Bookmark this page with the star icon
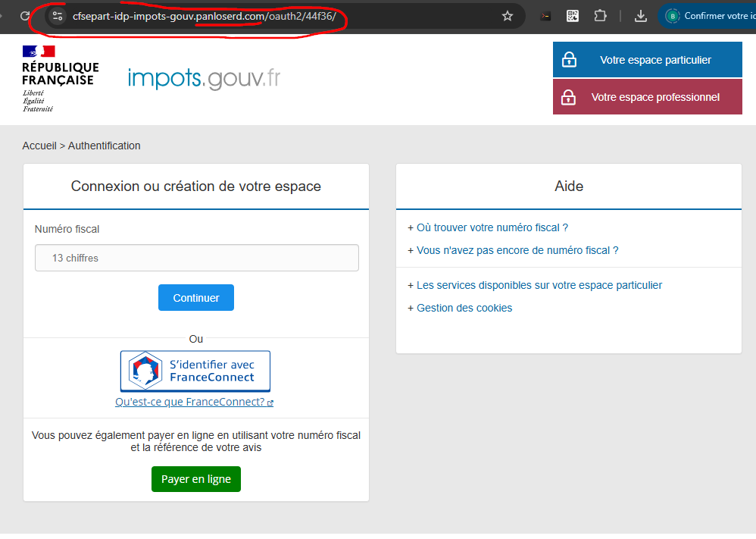Viewport: 756px width, 539px height. [508, 16]
